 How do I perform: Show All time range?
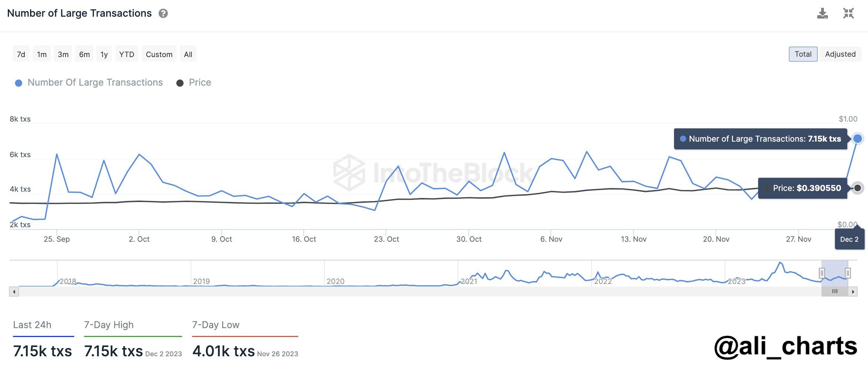[x=188, y=54]
